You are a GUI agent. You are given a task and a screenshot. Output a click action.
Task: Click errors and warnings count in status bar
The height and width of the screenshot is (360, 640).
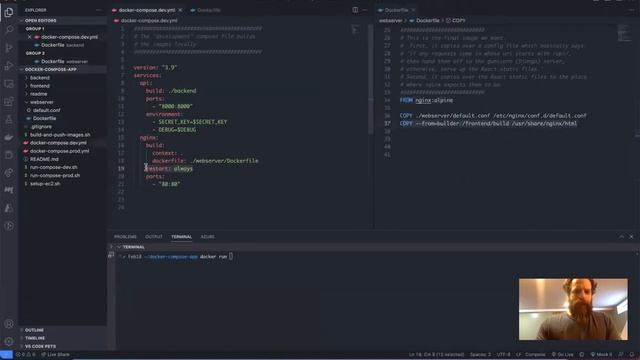click(x=25, y=354)
